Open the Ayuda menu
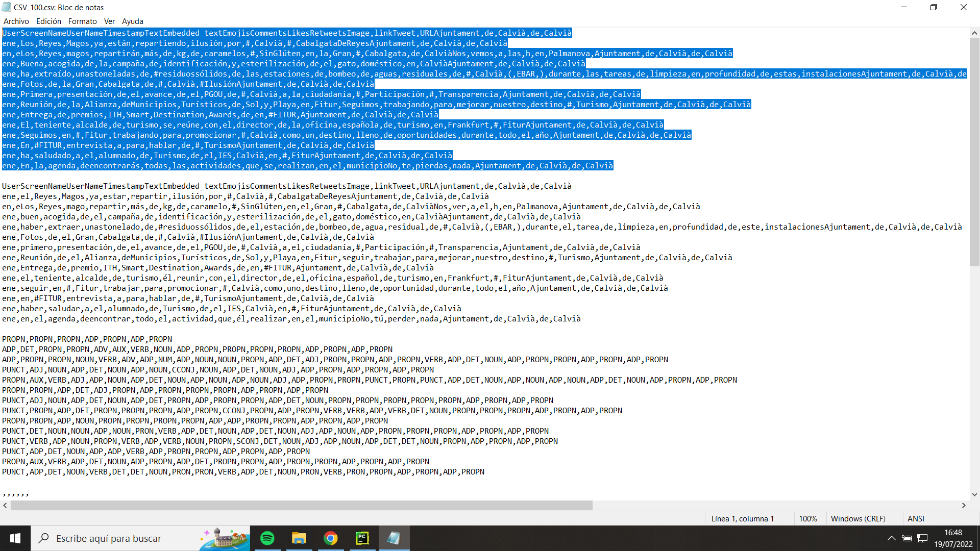 point(132,21)
